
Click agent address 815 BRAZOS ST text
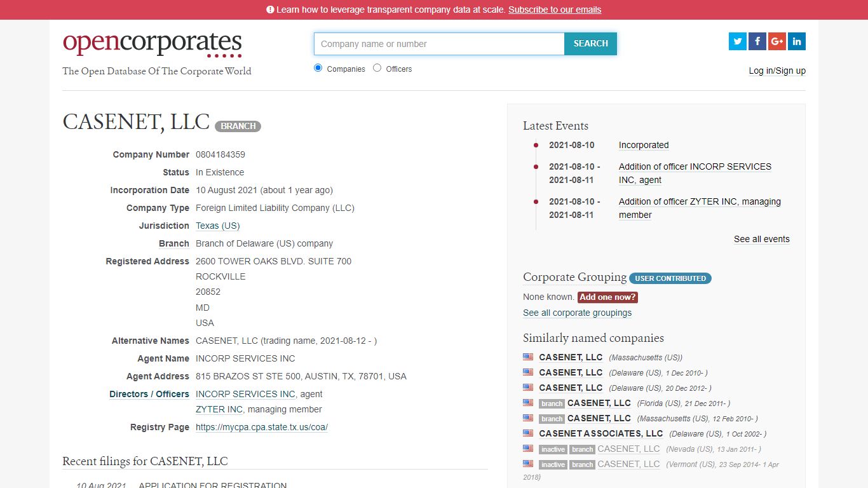[x=301, y=376]
